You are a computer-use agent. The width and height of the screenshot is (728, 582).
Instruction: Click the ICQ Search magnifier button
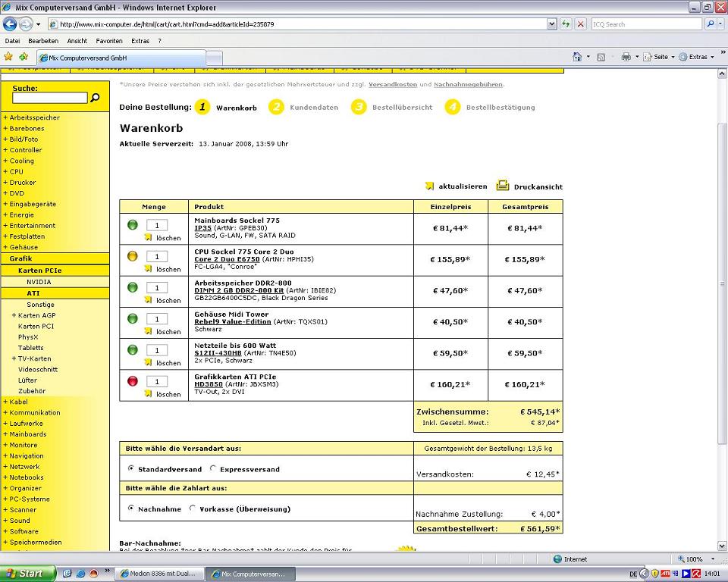click(710, 24)
